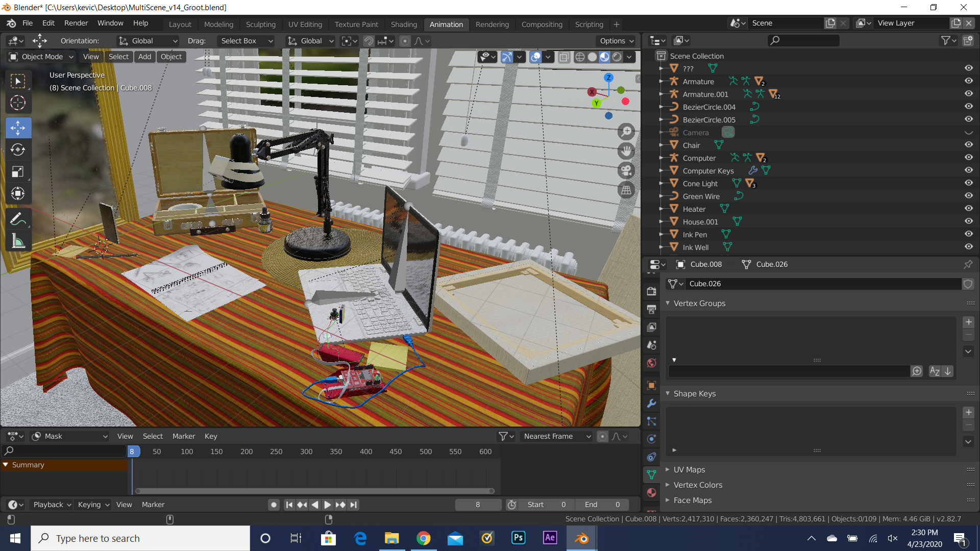
Task: Open the Select Box drag dropdown
Action: 247,41
